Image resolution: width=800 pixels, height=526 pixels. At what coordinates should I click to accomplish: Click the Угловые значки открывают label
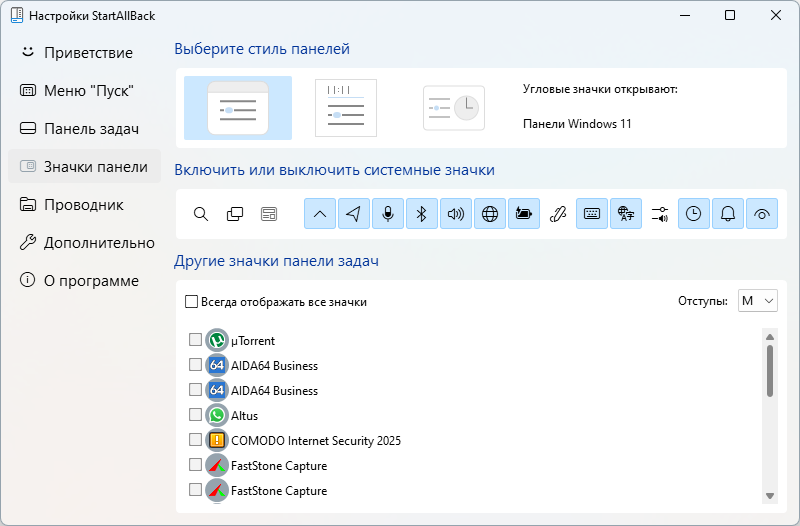(x=600, y=89)
